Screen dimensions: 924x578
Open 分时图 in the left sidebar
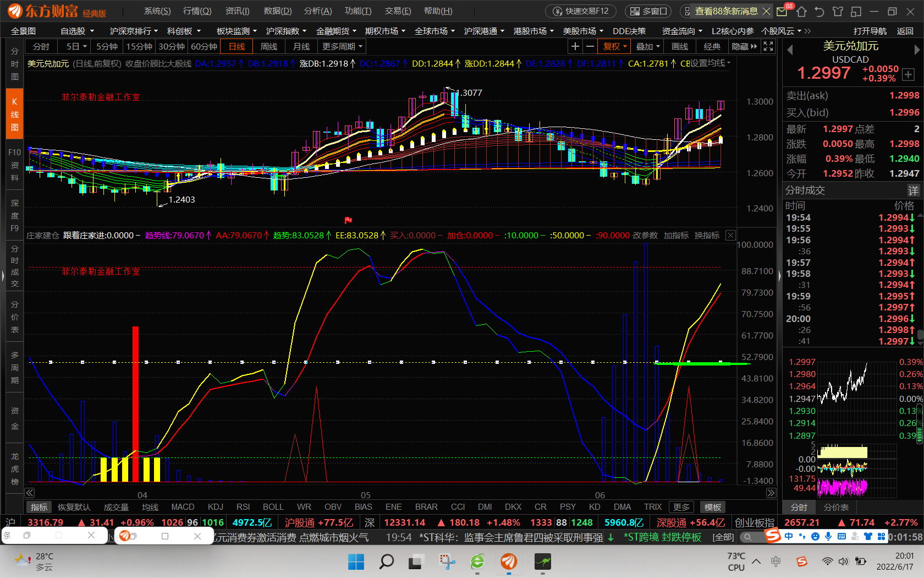pyautogui.click(x=14, y=64)
